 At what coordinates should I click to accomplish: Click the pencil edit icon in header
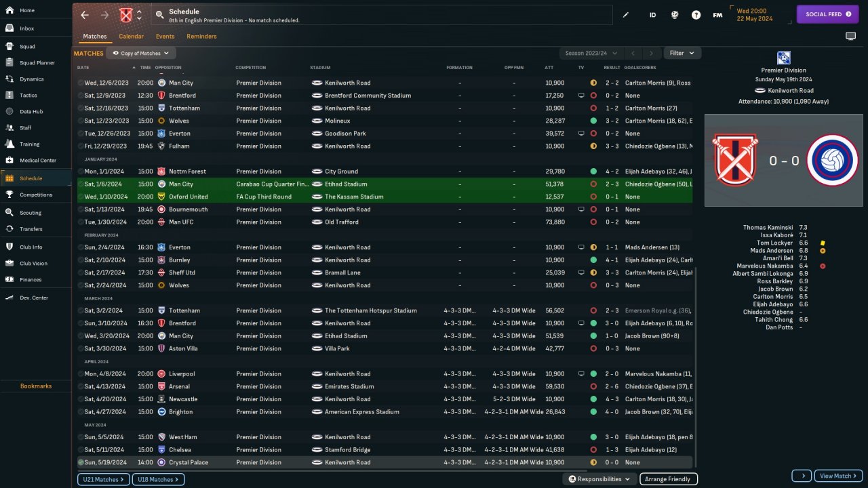point(626,15)
